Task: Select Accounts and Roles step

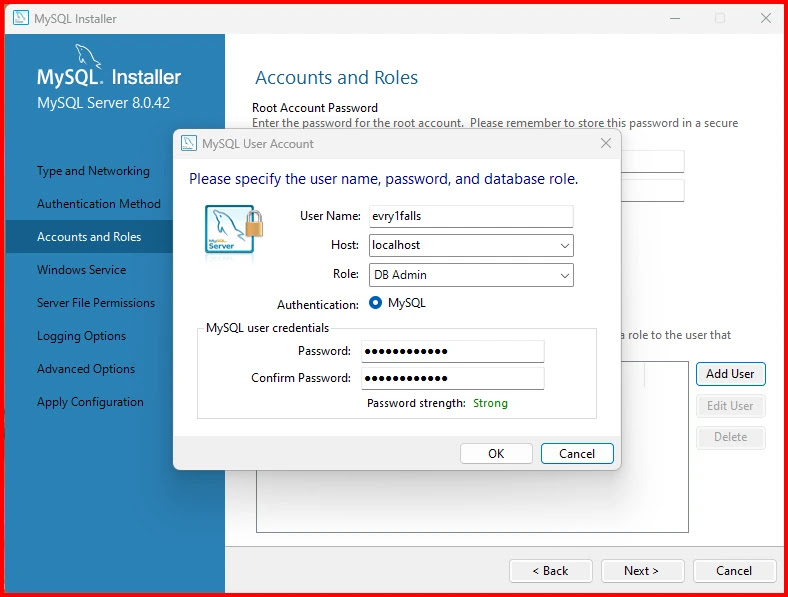Action: (x=89, y=237)
